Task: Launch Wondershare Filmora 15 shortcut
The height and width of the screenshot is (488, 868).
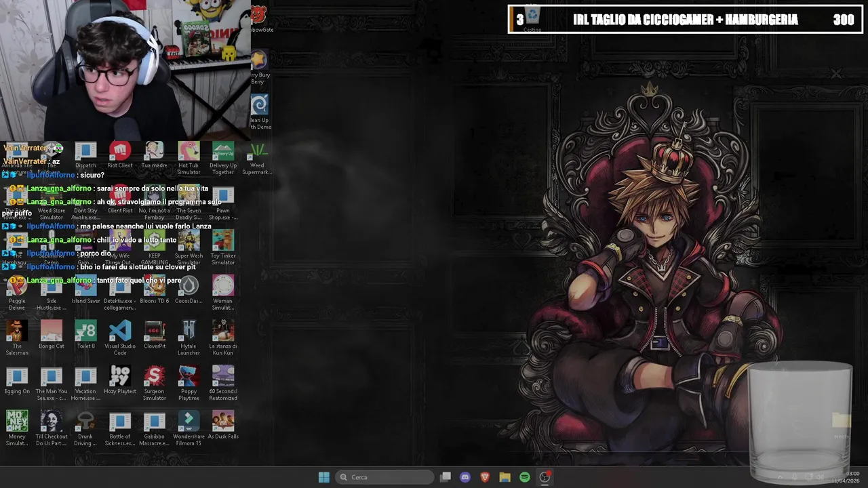Action: (x=189, y=429)
